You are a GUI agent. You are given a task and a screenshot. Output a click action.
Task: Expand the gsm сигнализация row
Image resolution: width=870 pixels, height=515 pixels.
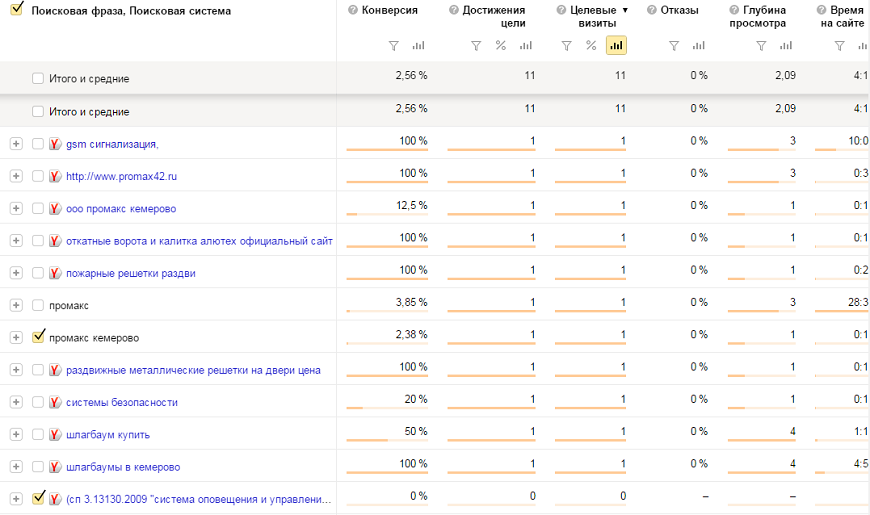[16, 144]
